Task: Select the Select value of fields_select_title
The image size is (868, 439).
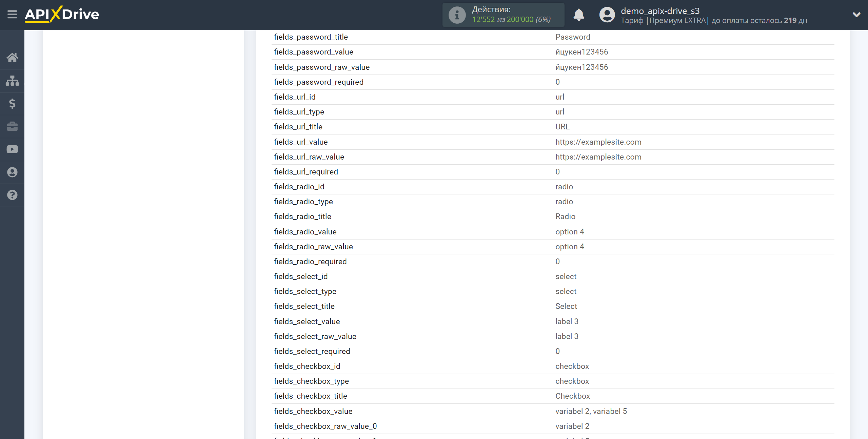Action: click(x=566, y=306)
